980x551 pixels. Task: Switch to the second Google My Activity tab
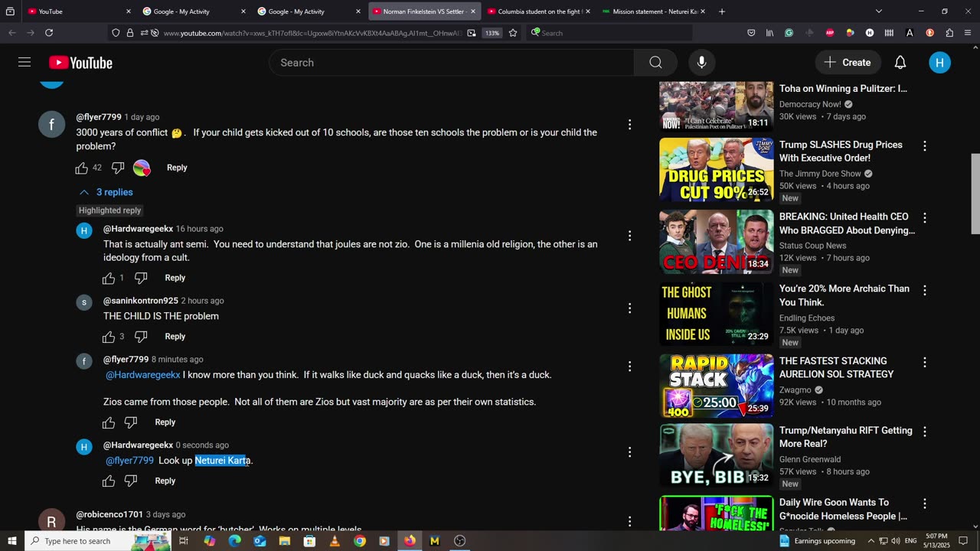[x=309, y=11]
